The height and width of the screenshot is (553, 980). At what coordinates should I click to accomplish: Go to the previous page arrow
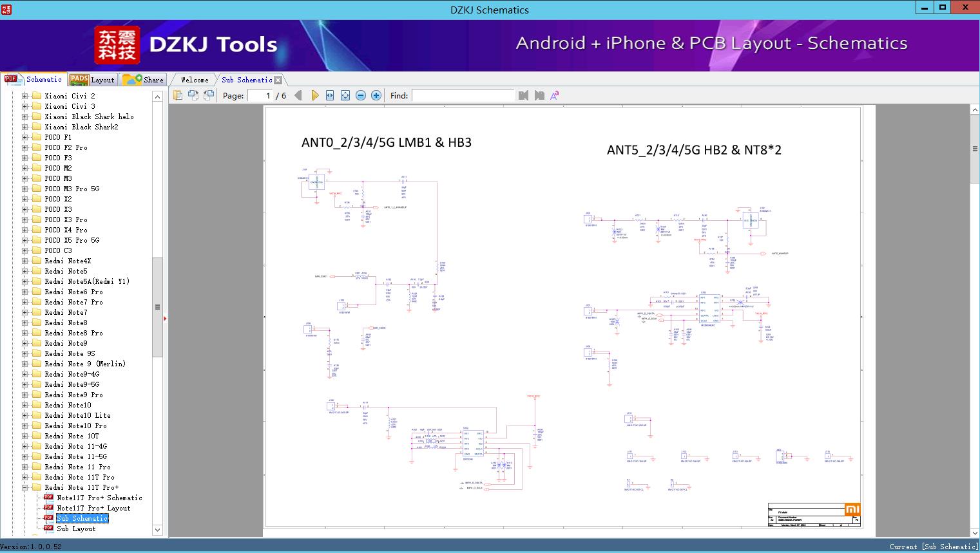[298, 95]
